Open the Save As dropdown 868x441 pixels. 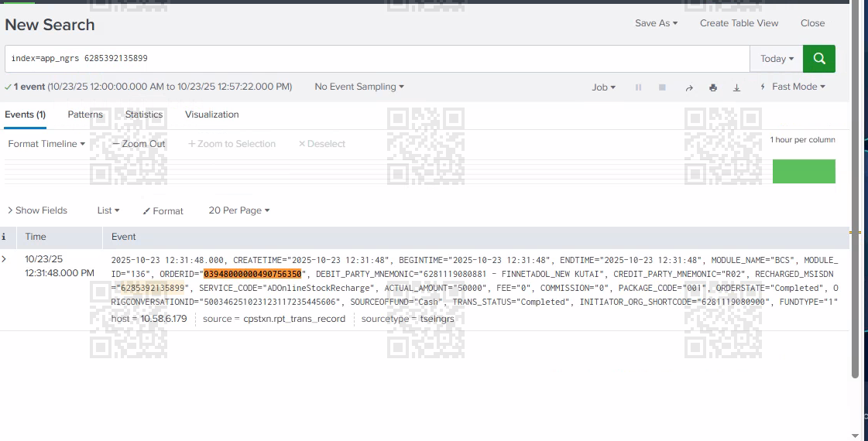tap(656, 23)
